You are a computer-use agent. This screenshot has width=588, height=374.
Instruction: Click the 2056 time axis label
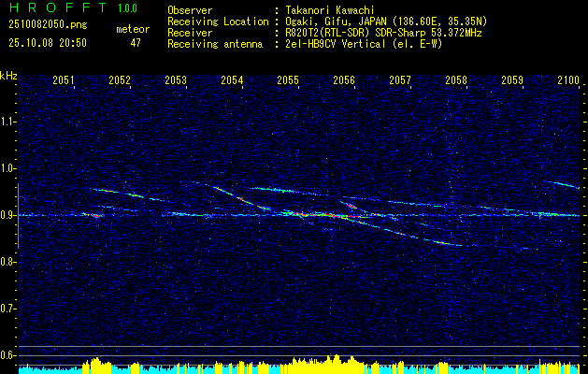pyautogui.click(x=344, y=79)
